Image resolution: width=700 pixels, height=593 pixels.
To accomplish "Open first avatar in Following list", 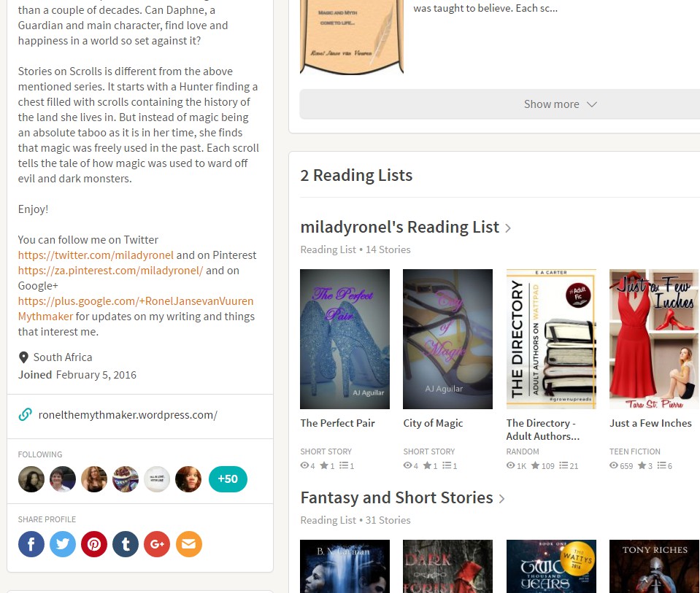I will pyautogui.click(x=31, y=478).
